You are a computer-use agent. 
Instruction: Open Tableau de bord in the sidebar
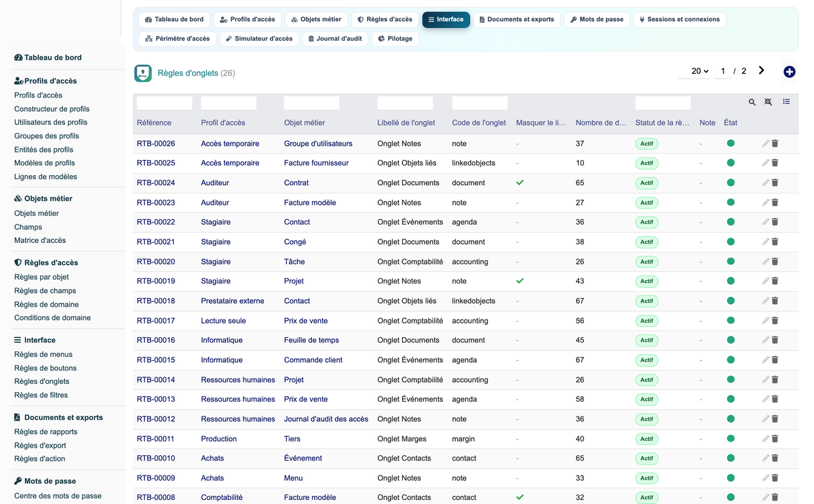(47, 58)
